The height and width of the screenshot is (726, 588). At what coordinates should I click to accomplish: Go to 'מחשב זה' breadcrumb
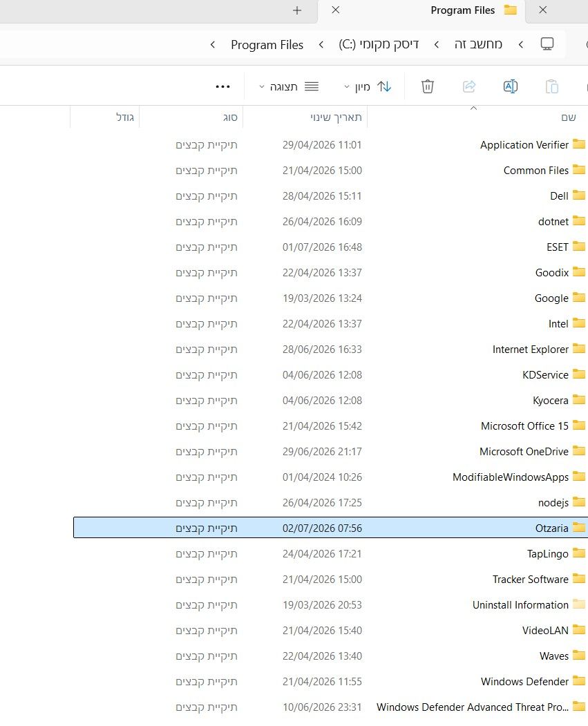(478, 44)
